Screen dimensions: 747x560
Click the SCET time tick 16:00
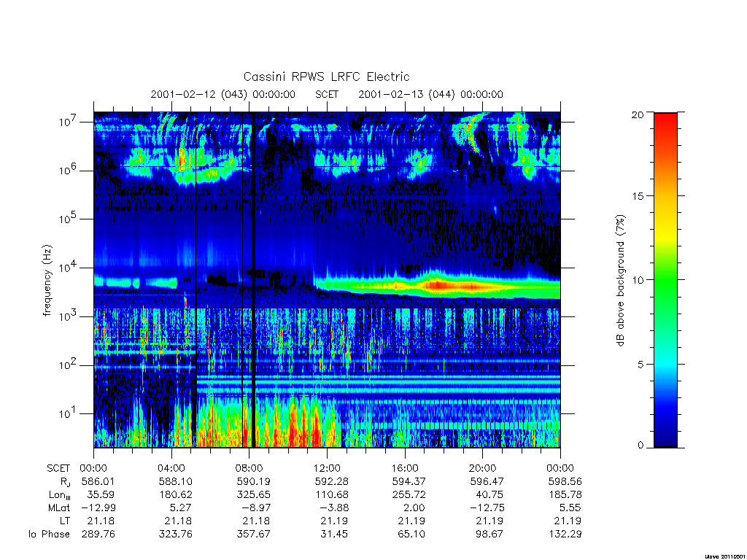[x=404, y=468]
